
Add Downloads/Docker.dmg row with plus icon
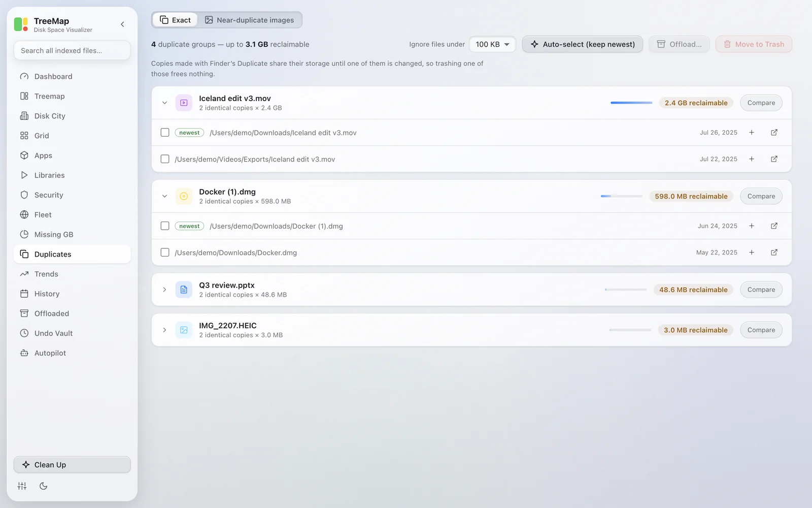[752, 252]
